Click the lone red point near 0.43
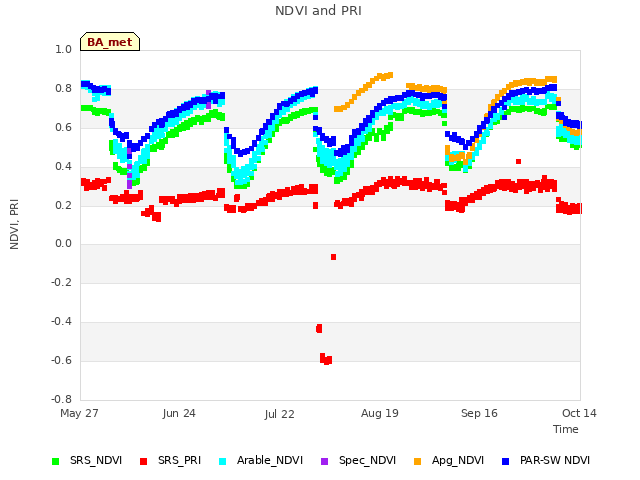Screen dimensions: 640x480 coord(518,162)
